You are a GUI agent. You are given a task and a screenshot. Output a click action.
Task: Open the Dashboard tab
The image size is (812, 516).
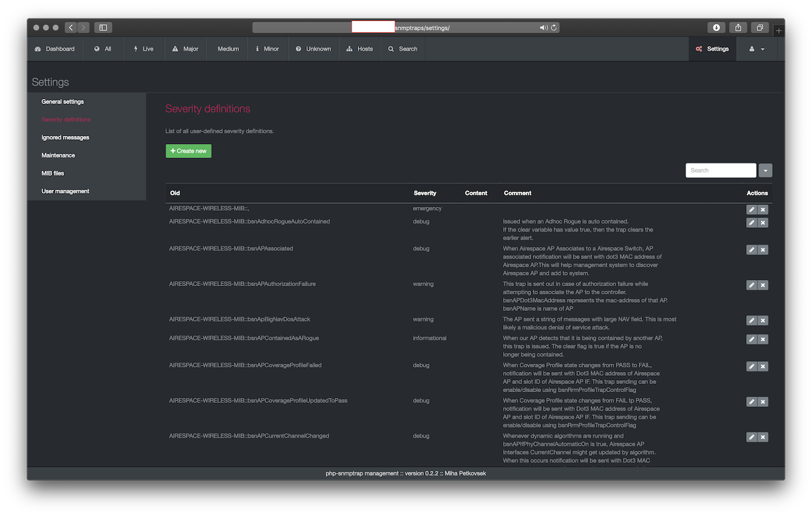coord(55,49)
